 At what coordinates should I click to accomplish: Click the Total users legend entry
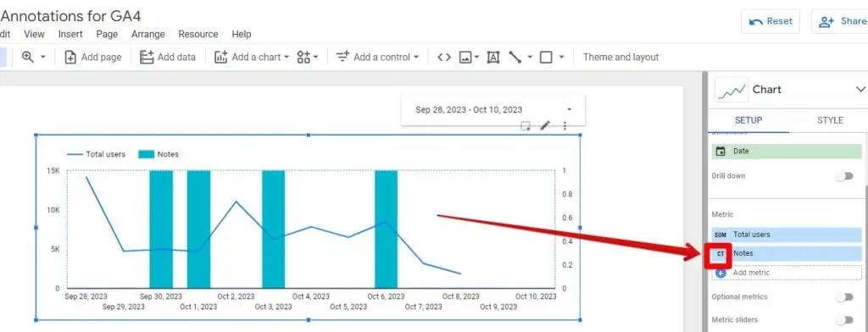click(x=97, y=154)
